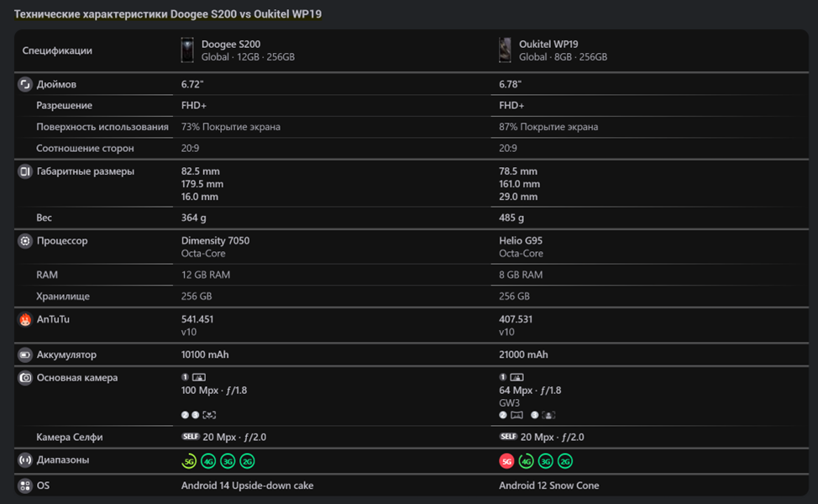The width and height of the screenshot is (818, 504).
Task: Click the Doogee S200 4G band badge
Action: tap(208, 461)
